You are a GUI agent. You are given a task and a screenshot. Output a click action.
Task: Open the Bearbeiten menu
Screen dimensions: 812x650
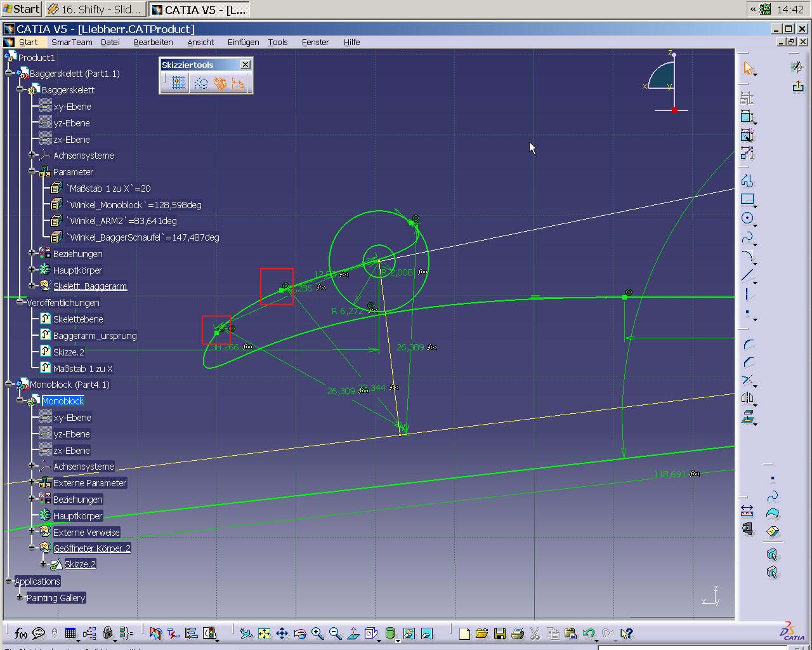[153, 42]
